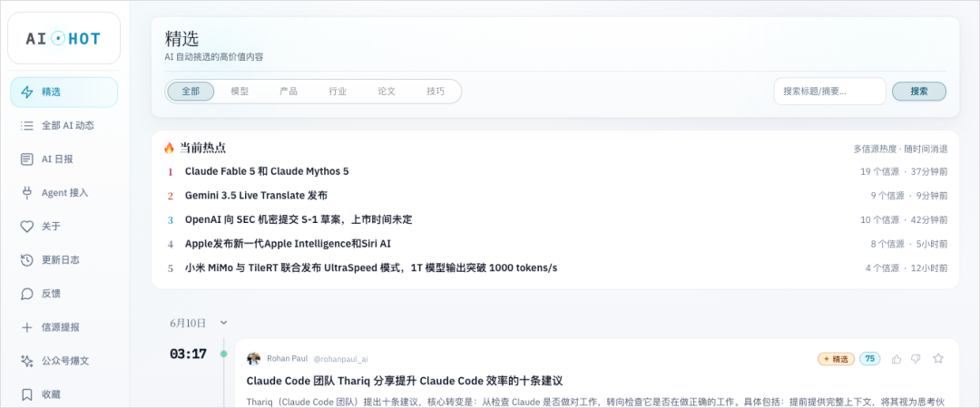This screenshot has width=980, height=408.
Task: Click the heart icon beside 关于
Action: click(x=27, y=227)
